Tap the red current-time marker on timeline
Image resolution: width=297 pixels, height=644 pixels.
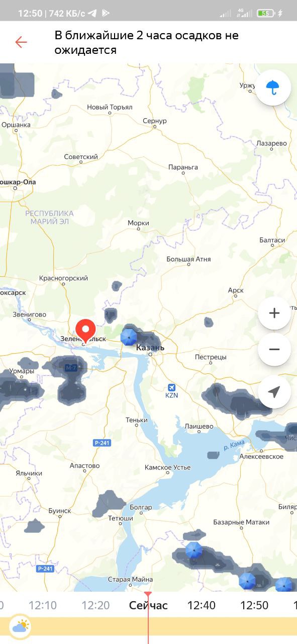(x=148, y=595)
